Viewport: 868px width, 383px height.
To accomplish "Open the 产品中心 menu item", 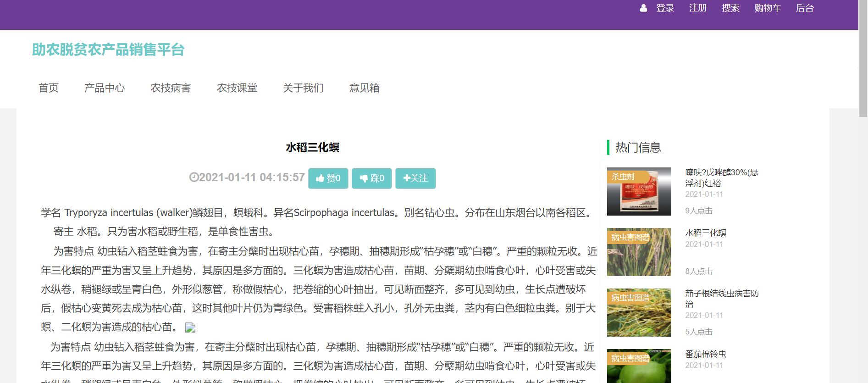I will 105,88.
